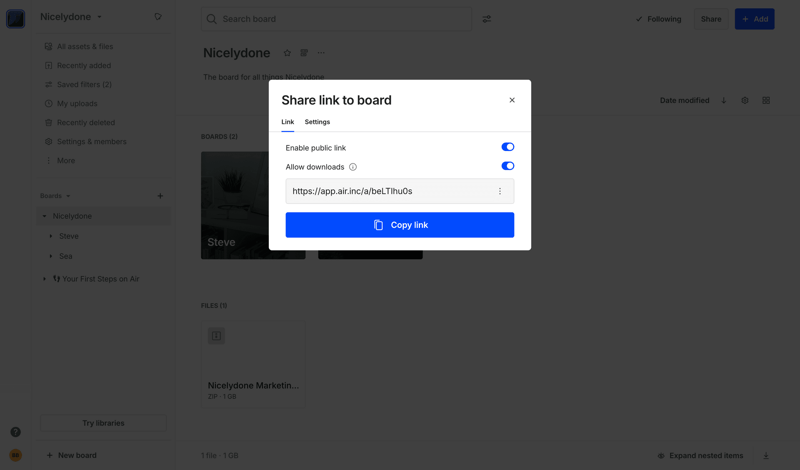Click the My uploads clock icon
Image resolution: width=800 pixels, height=470 pixels.
tap(48, 104)
